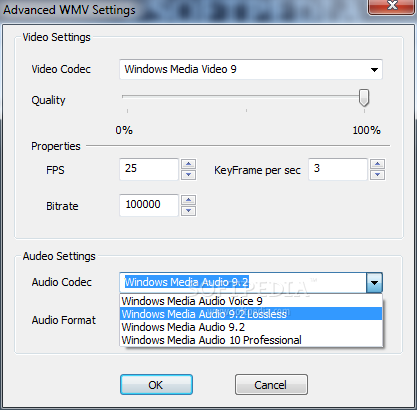Decrease Bitrate with the down arrow
417x410 pixels.
tap(189, 211)
